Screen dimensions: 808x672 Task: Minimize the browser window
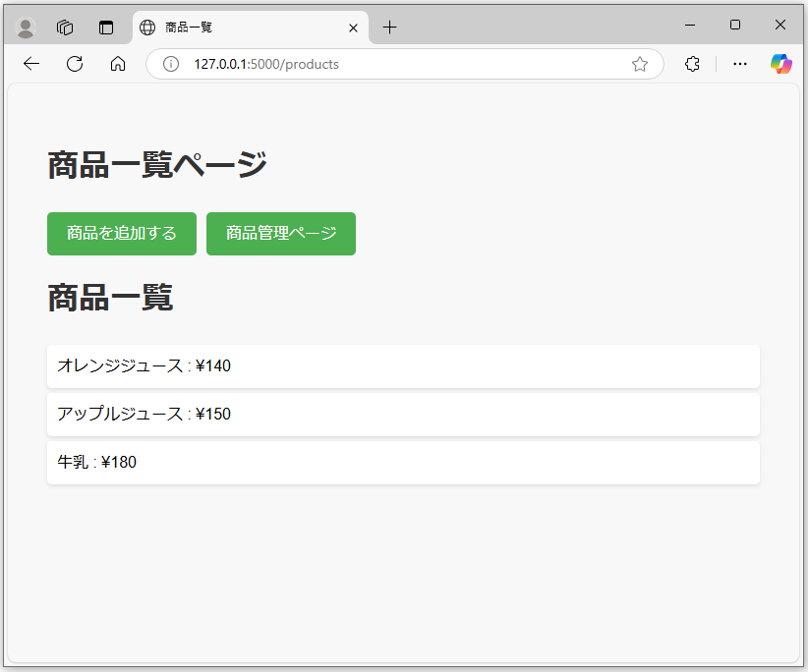coord(690,25)
